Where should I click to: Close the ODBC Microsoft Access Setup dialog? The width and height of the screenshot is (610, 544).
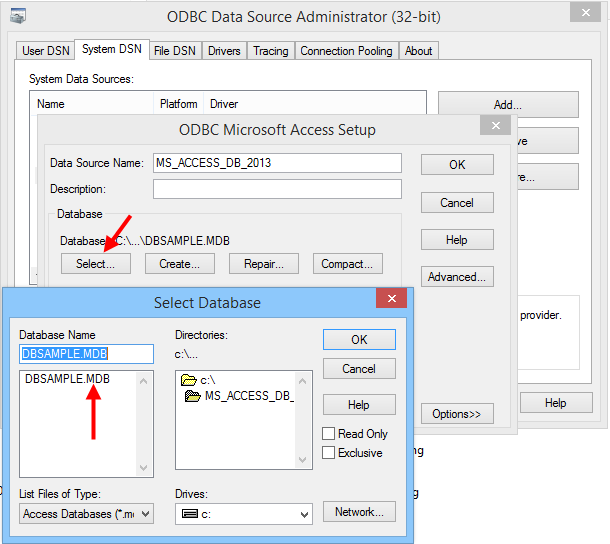pyautogui.click(x=496, y=125)
